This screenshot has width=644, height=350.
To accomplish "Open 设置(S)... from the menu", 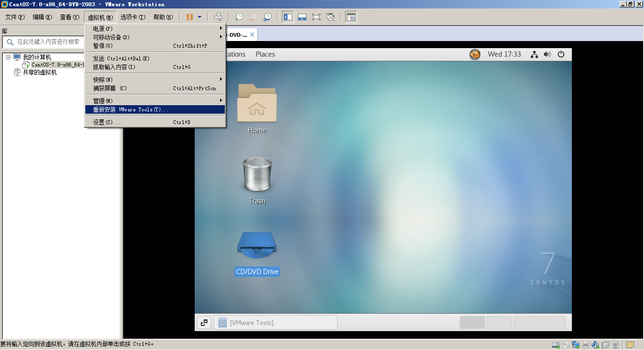I will 155,122.
